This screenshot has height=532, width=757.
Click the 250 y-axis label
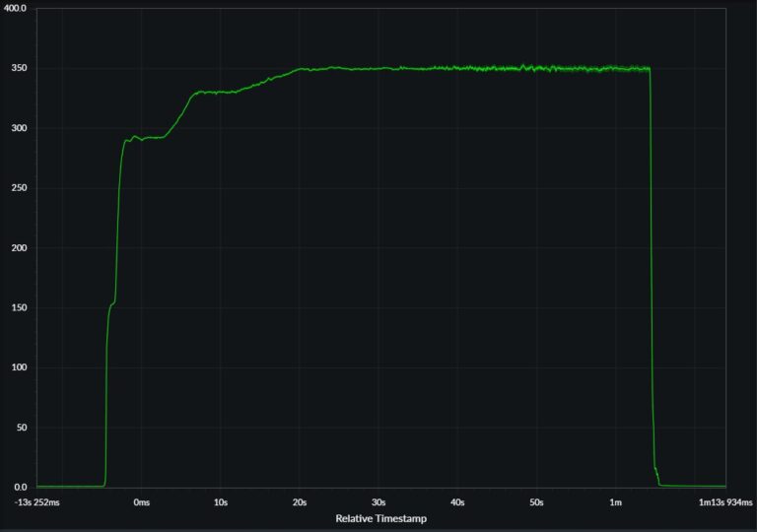click(20, 188)
